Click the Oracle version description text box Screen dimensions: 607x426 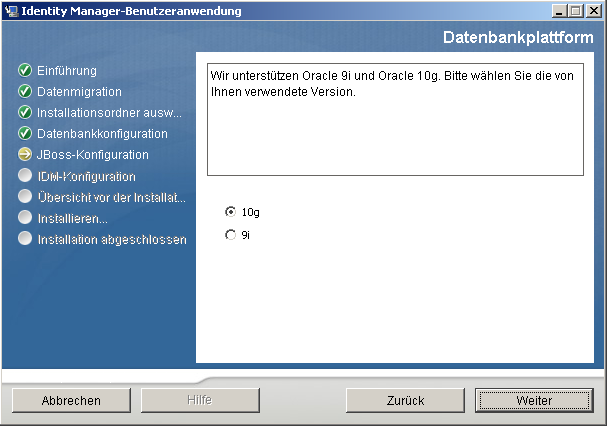coord(395,119)
